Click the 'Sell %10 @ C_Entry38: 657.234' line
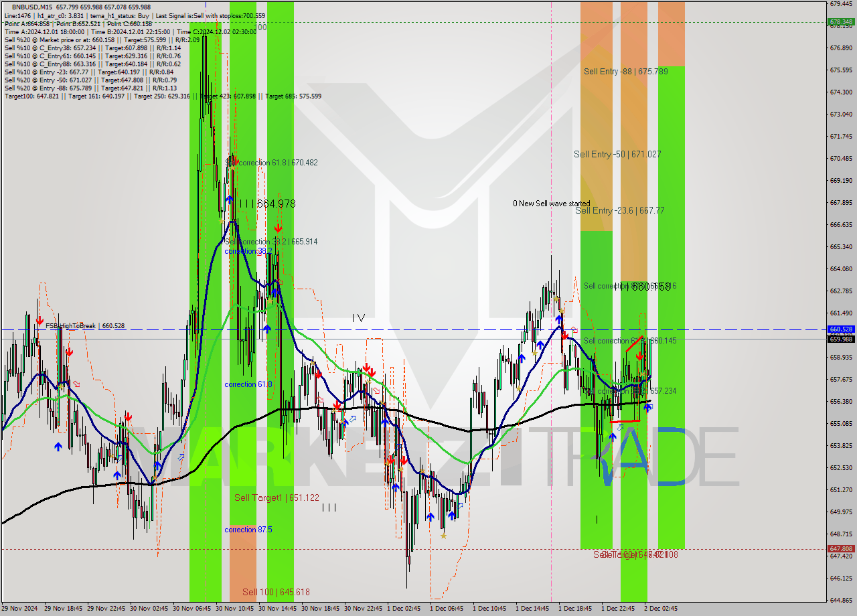Viewport: 857px width, 616px height. [92, 48]
